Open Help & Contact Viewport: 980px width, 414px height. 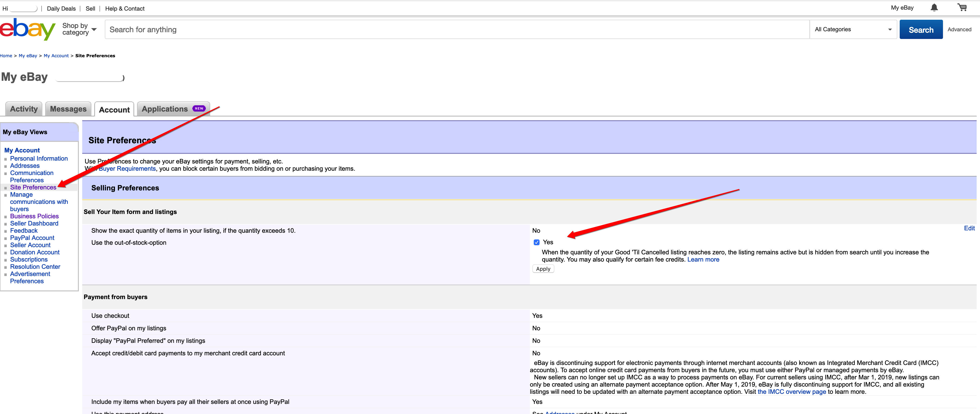point(125,8)
